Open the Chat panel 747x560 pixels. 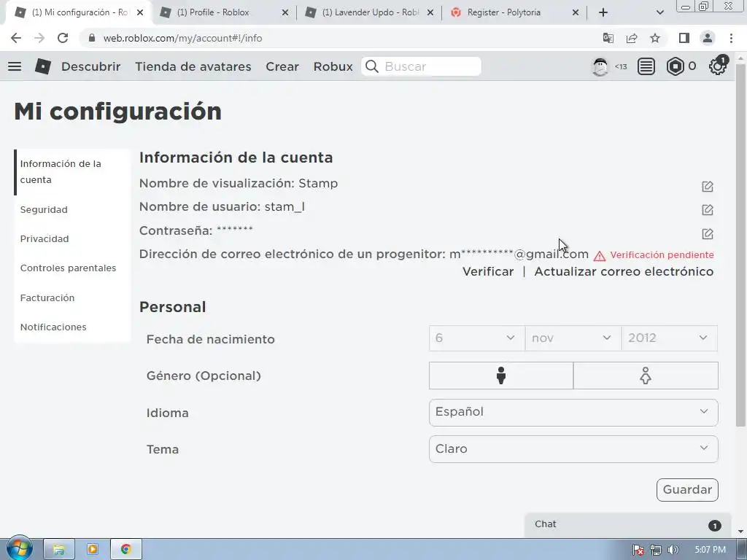click(x=627, y=524)
